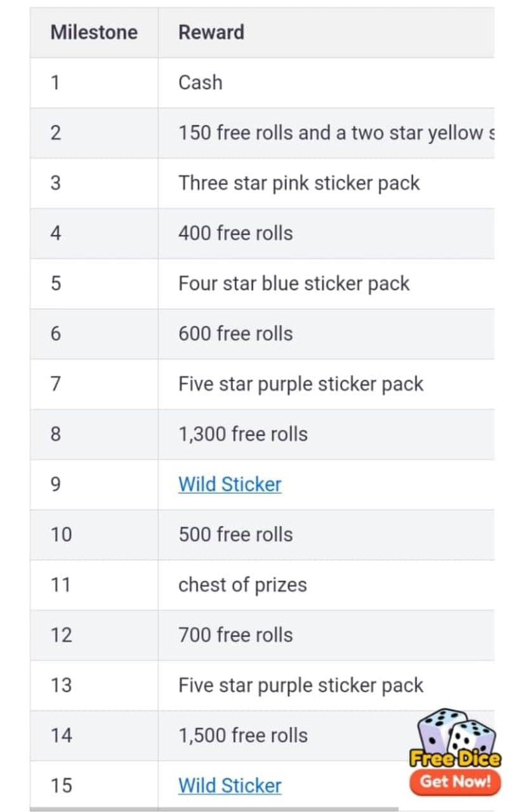Select the chest of prizes cell
This screenshot has height=812, width=523.
(326, 585)
